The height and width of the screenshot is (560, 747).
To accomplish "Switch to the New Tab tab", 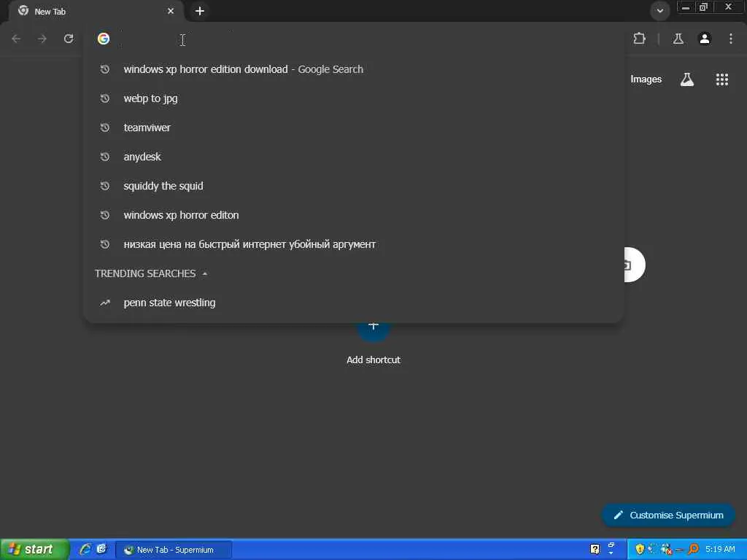I will 96,11.
